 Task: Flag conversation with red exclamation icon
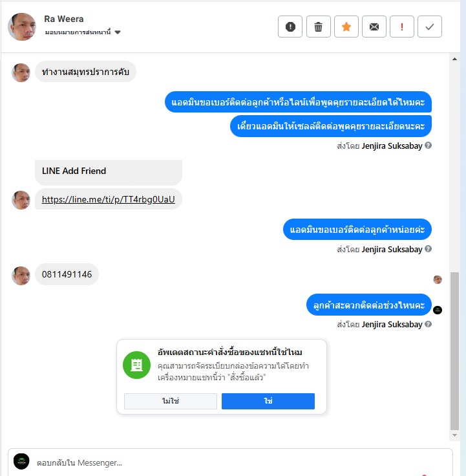[401, 27]
